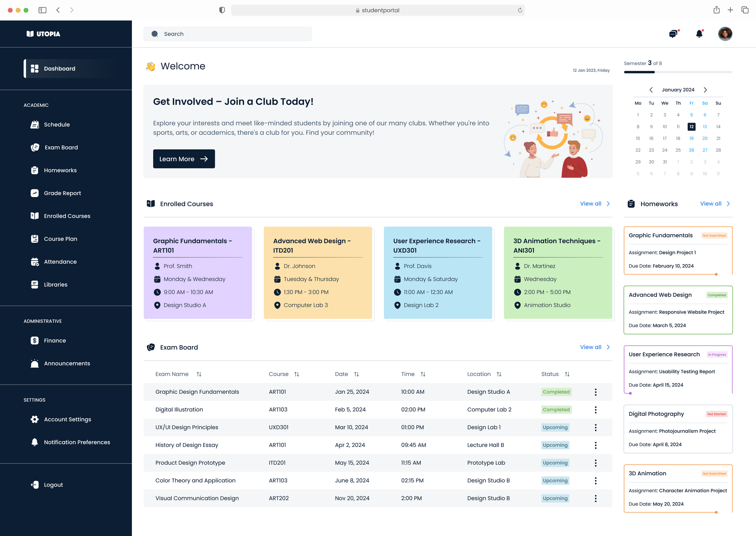Sort exam table by Date column

(x=356, y=374)
